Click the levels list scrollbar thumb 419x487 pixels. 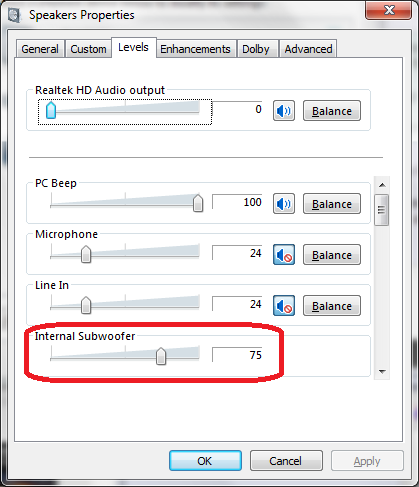[382, 210]
